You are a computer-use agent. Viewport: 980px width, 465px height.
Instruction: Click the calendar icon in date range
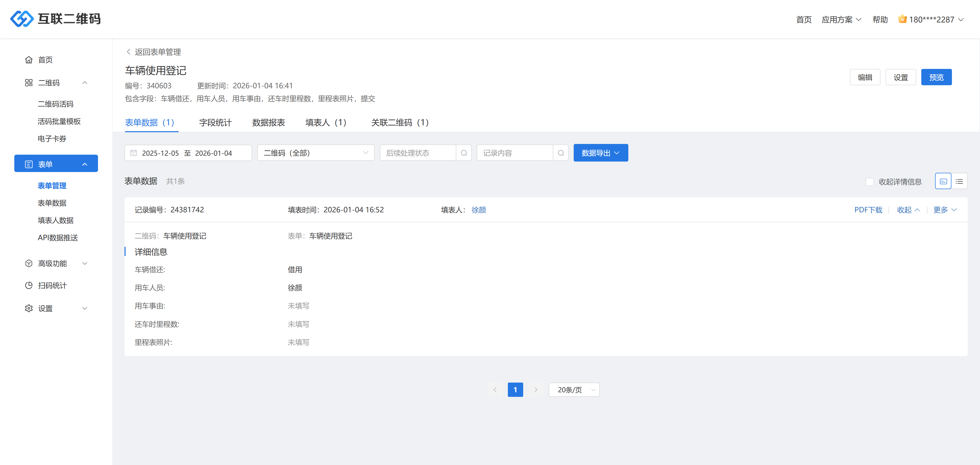[133, 153]
